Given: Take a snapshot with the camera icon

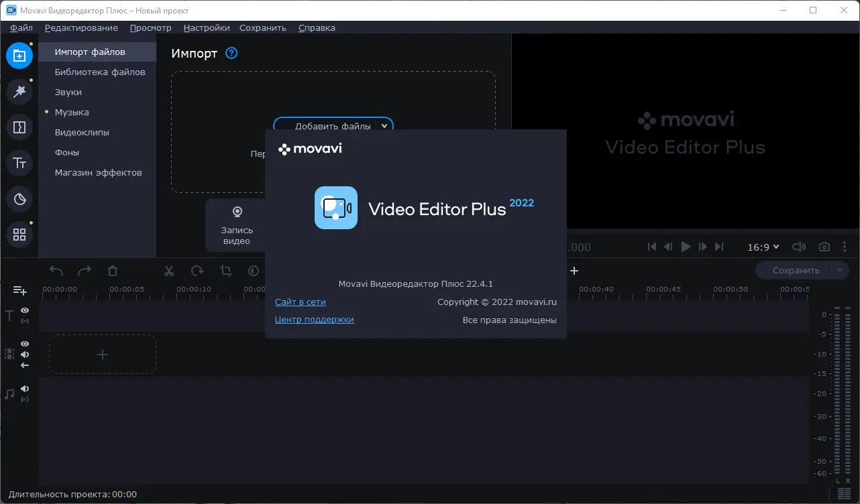Looking at the screenshot, I should click(824, 247).
